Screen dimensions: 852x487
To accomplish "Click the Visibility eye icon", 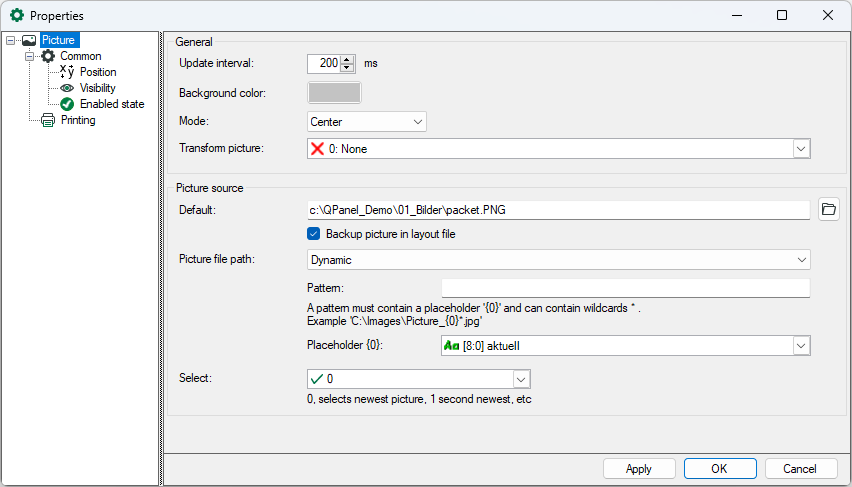I will coord(67,88).
